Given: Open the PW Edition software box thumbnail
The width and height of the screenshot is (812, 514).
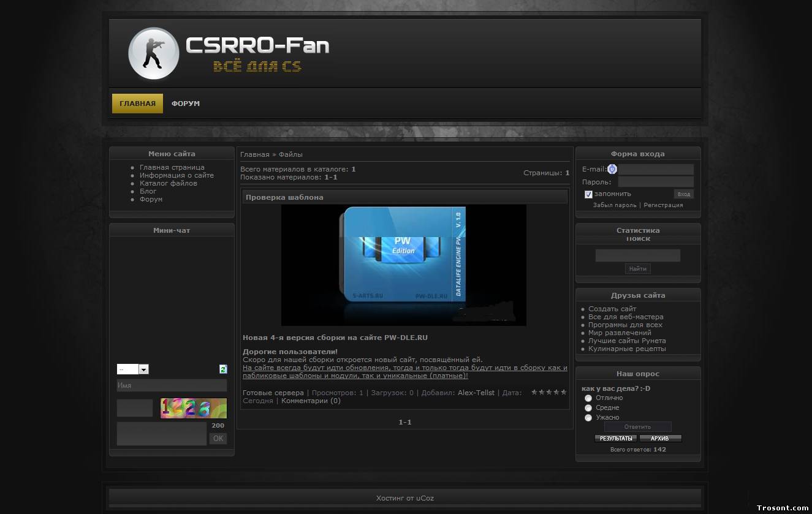Looking at the screenshot, I should coord(404,265).
